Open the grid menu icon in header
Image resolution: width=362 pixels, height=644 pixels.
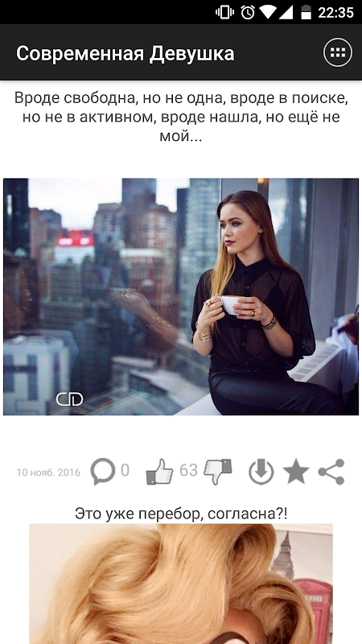(x=338, y=52)
